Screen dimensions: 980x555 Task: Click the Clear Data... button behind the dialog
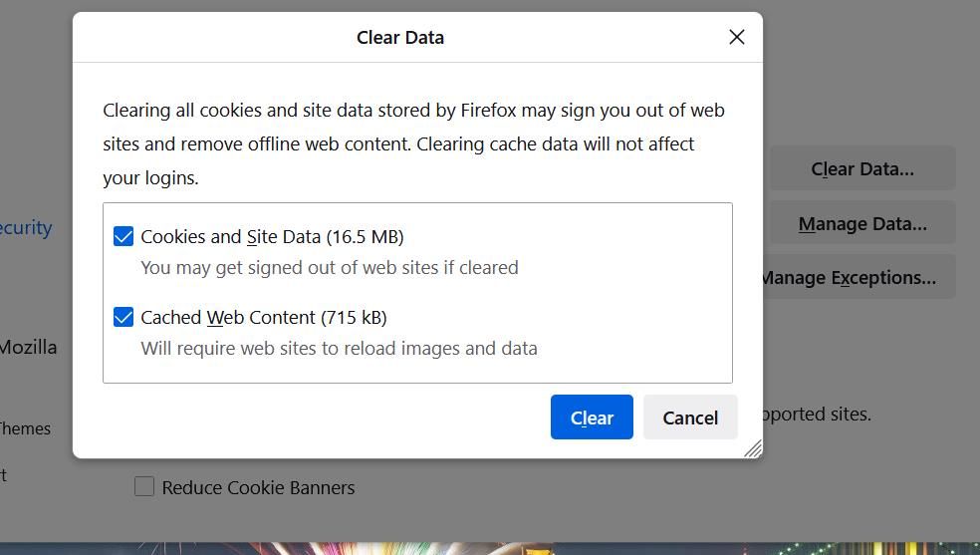click(861, 168)
